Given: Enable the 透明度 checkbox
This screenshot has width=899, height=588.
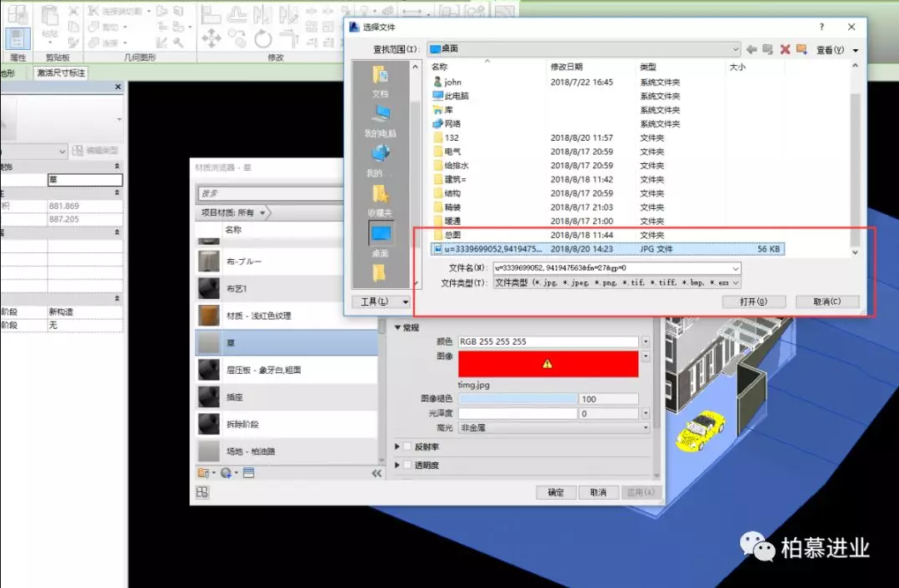Looking at the screenshot, I should 407,465.
